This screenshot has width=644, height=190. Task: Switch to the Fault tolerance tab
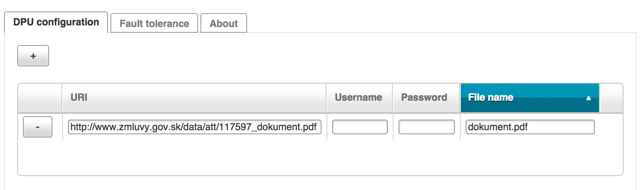[154, 23]
